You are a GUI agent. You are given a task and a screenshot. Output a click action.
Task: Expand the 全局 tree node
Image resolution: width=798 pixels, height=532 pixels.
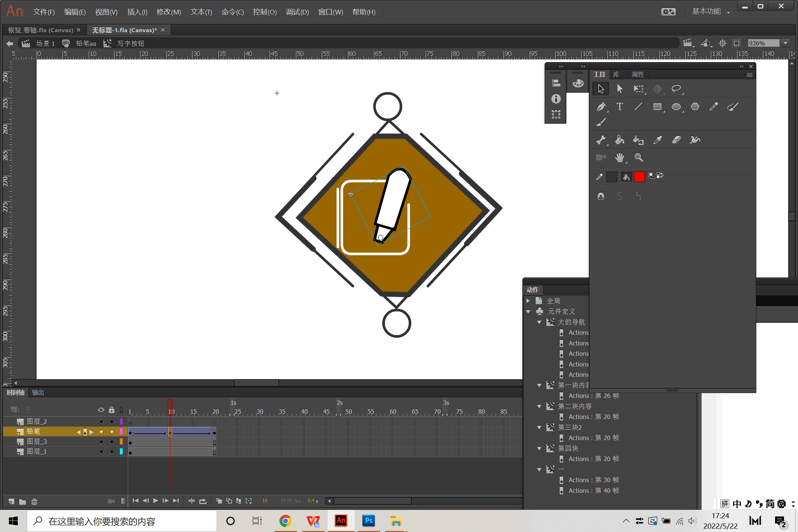point(528,301)
